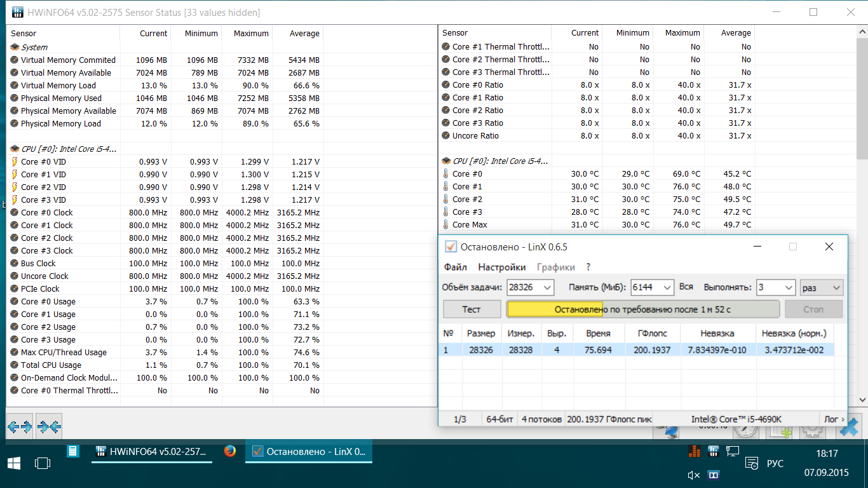This screenshot has width=868, height=488.
Task: Click the icon beside Total CPU Usage
Action: click(15, 365)
